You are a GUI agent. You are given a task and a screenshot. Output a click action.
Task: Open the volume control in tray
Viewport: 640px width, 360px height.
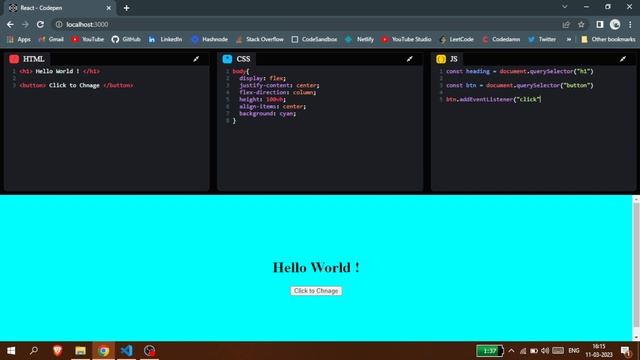(x=545, y=351)
